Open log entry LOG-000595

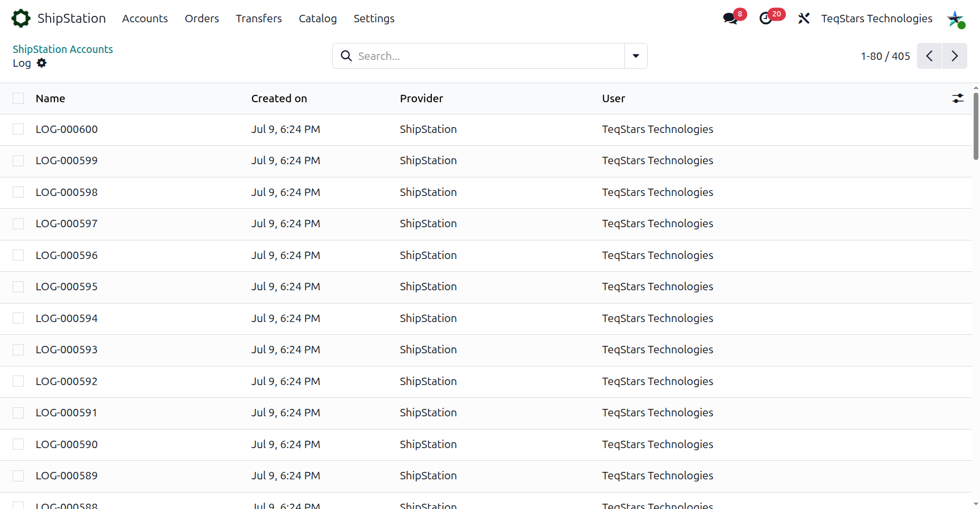(x=67, y=287)
